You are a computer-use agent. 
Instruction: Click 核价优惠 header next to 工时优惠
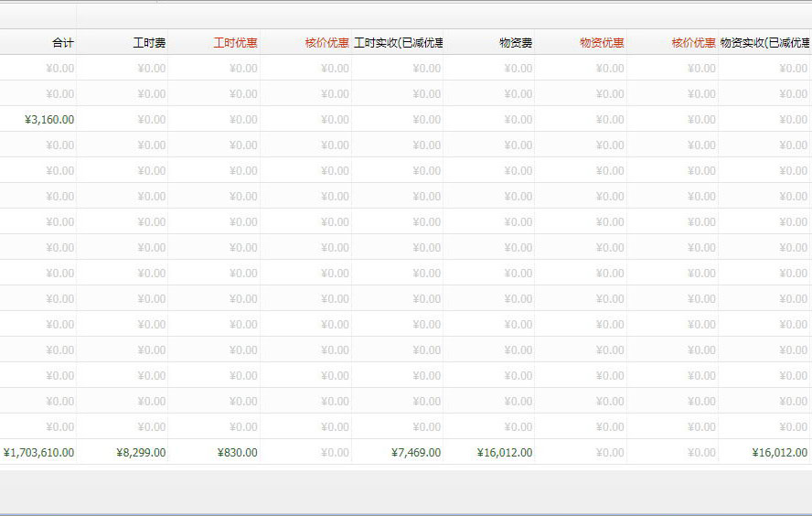(x=326, y=42)
